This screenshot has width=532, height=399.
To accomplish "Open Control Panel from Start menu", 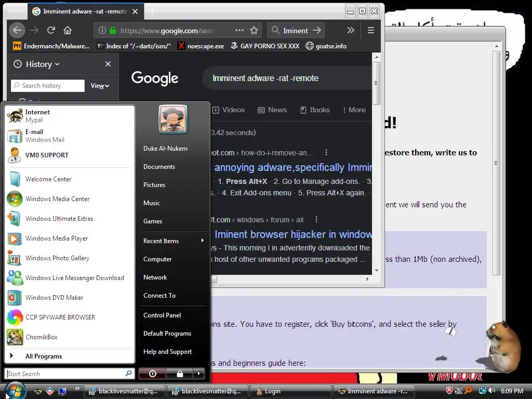I will pyautogui.click(x=174, y=315).
